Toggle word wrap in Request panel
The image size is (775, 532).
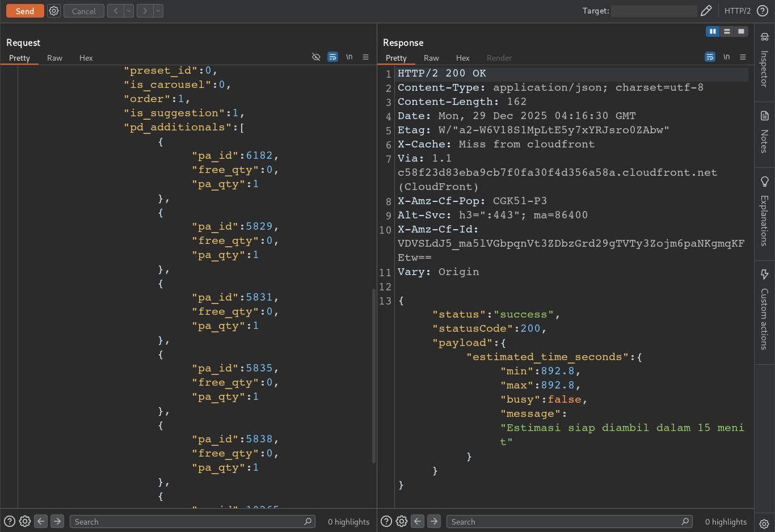333,57
